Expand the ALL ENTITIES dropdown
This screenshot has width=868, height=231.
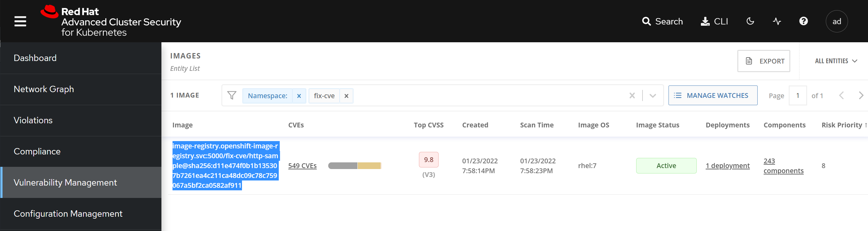point(836,61)
